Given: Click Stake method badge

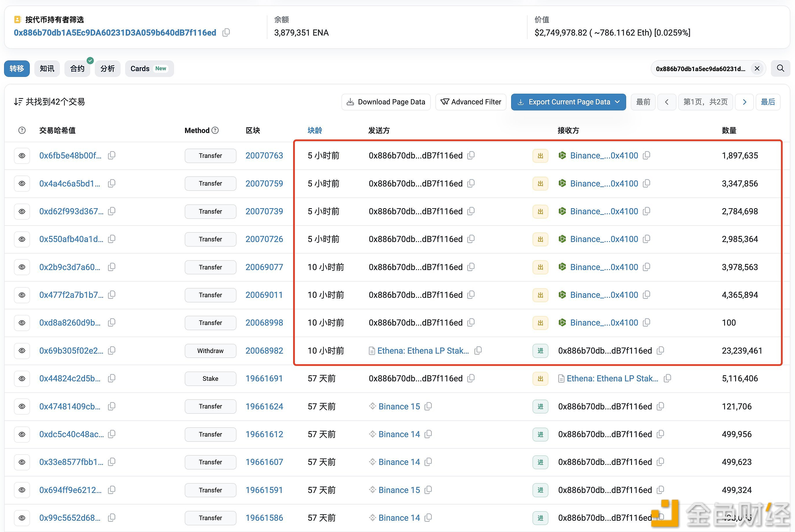Looking at the screenshot, I should click(210, 378).
